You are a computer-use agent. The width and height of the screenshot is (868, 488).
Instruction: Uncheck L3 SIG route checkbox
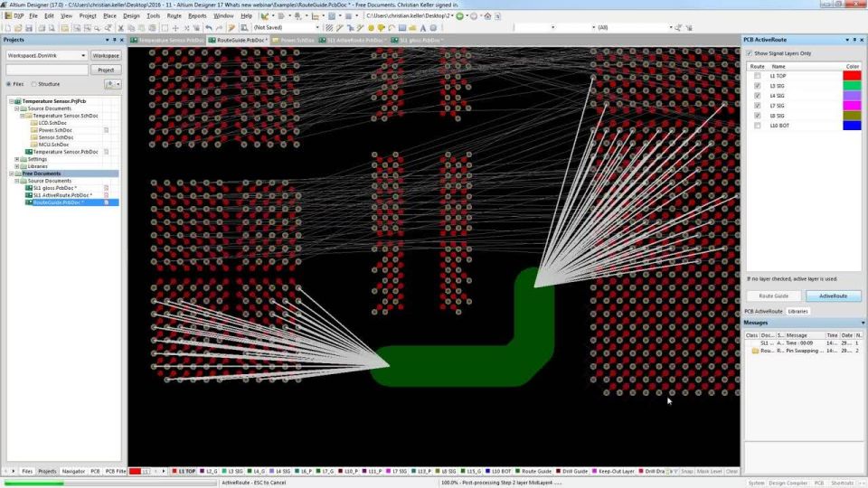point(758,86)
